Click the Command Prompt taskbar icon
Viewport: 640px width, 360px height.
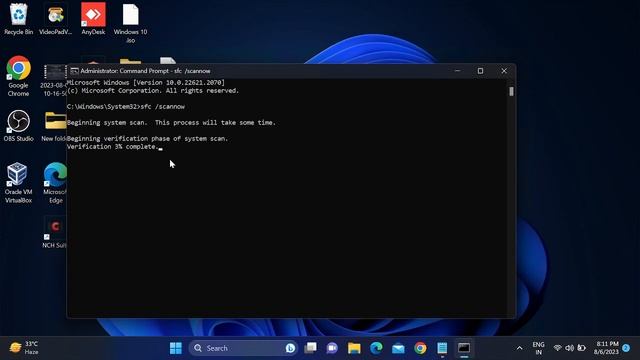(464, 348)
